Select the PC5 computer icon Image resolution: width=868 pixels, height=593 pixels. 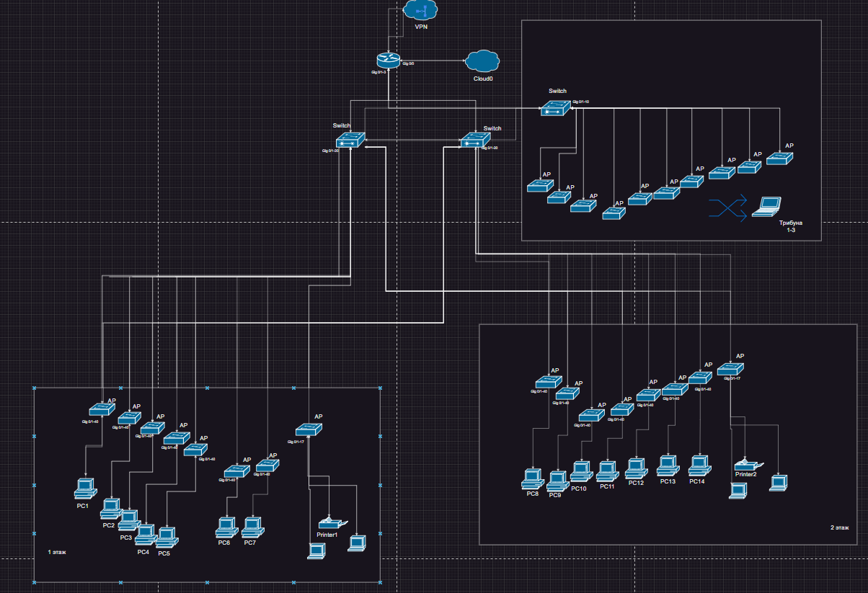click(x=167, y=537)
